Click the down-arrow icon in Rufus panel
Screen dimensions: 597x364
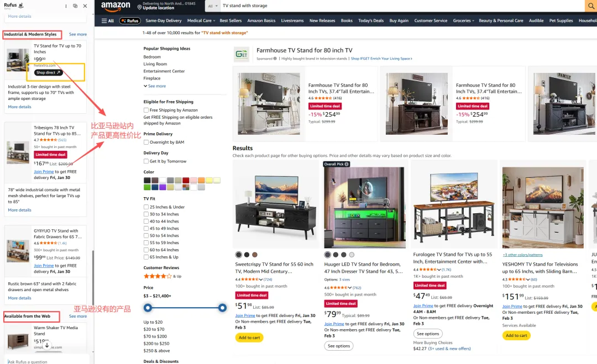47,345
